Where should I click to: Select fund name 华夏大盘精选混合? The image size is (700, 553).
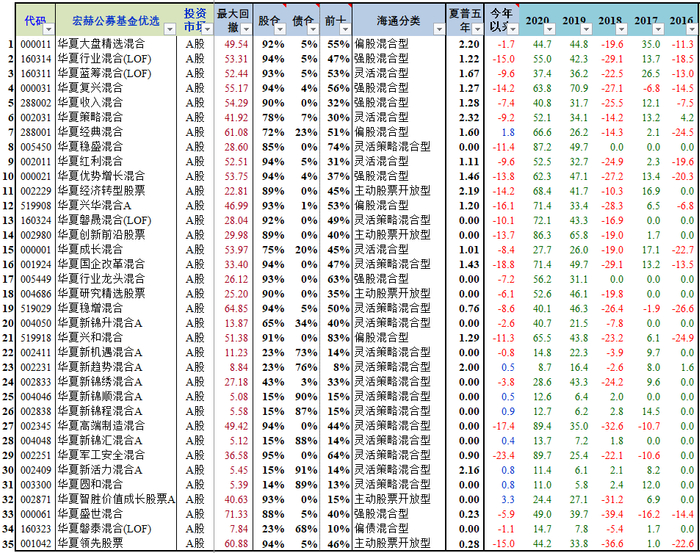(x=101, y=44)
